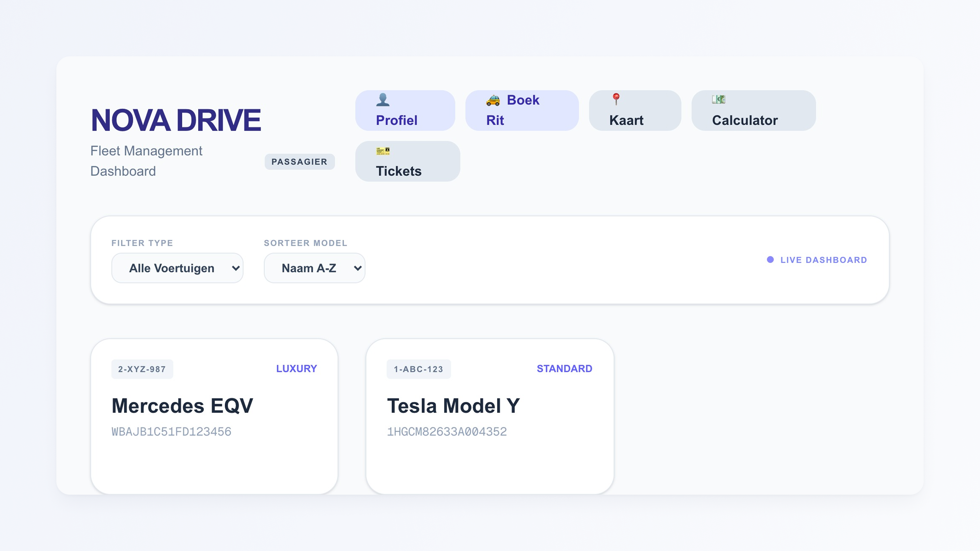Click VIN 1HGCM82633A004352

447,432
